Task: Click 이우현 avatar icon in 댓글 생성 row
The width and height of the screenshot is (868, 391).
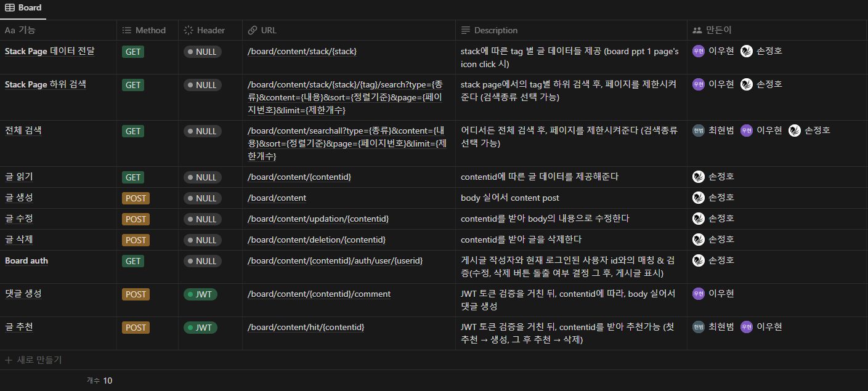Action: [x=699, y=294]
